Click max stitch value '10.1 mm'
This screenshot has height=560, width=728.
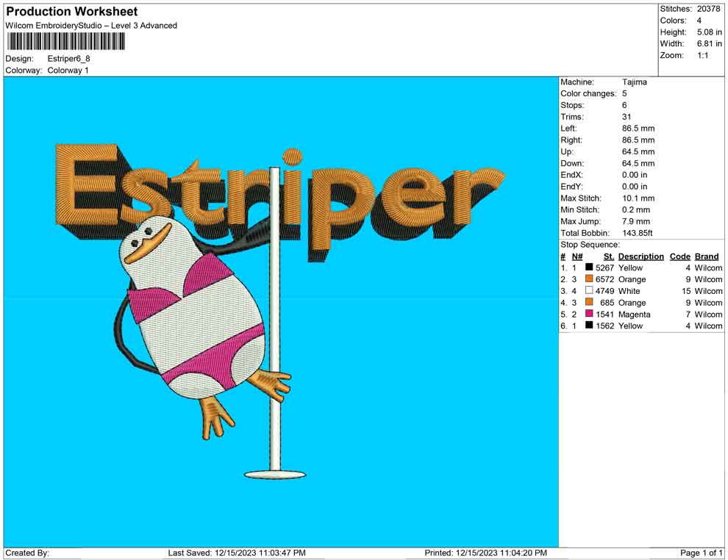click(x=638, y=198)
